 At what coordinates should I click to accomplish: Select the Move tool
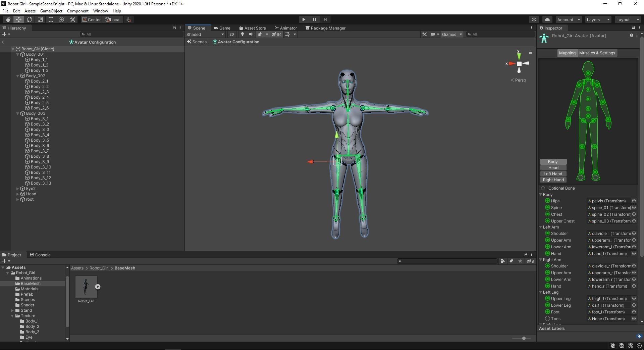tap(18, 19)
